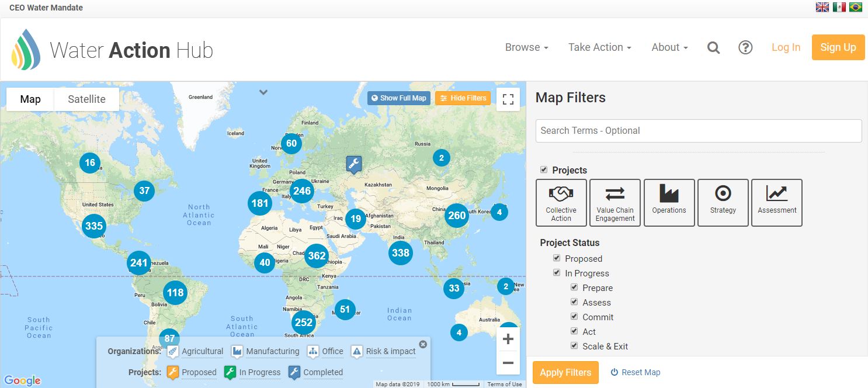Click the Reset Map link
The image size is (868, 388).
(x=636, y=372)
